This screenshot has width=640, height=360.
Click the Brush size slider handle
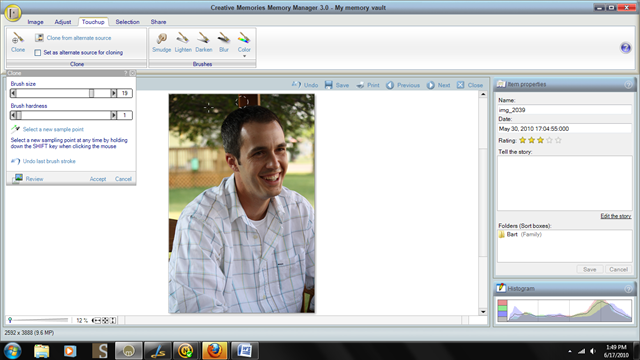(91, 93)
